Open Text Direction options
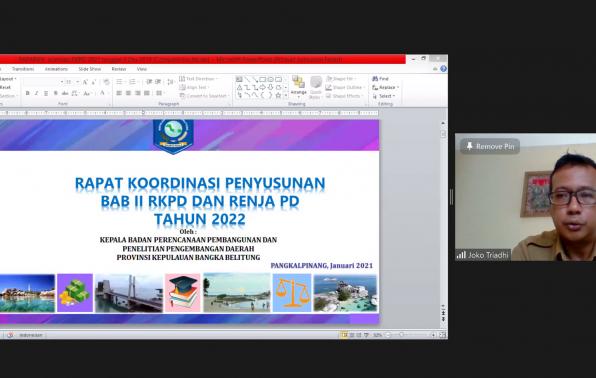The image size is (596, 378). click(x=199, y=79)
